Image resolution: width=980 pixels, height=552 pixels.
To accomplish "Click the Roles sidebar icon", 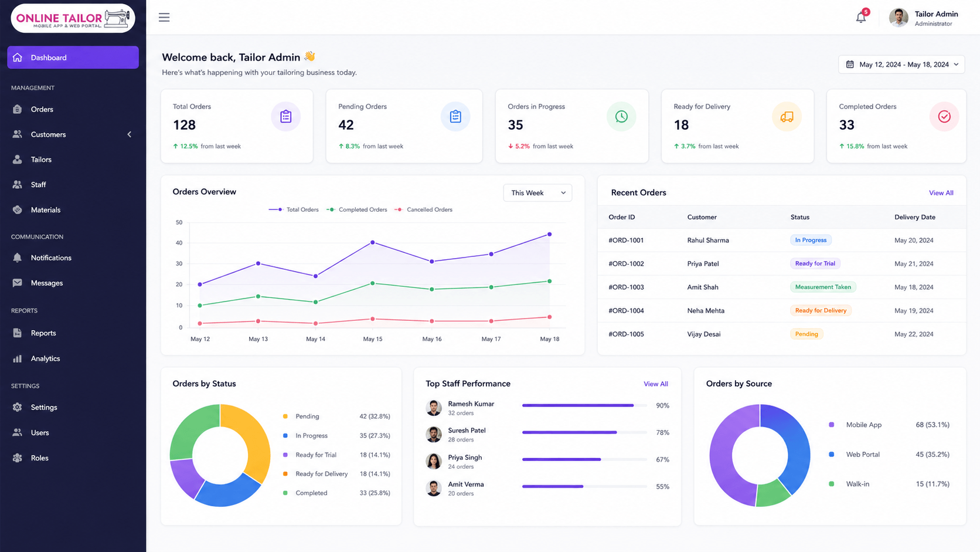I will (18, 458).
